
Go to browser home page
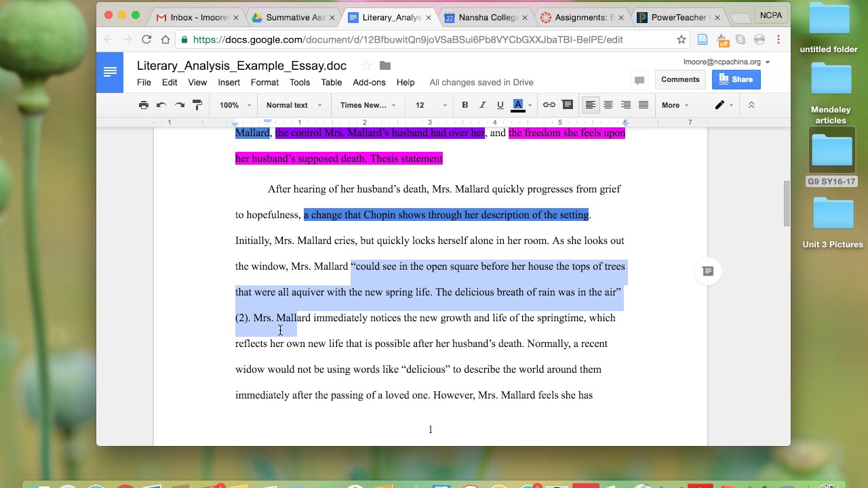point(165,39)
